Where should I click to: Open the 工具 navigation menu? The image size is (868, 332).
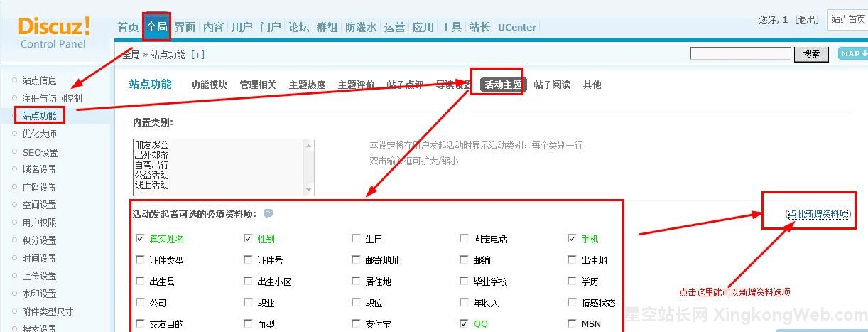coord(451,27)
